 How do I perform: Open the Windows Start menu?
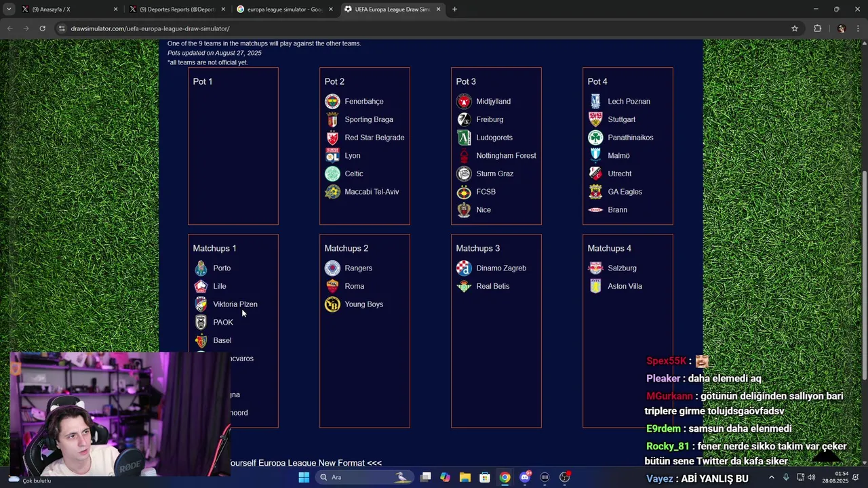click(304, 477)
